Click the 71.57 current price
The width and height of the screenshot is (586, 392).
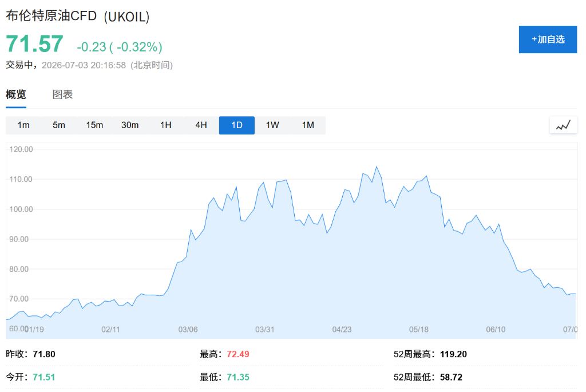click(34, 43)
